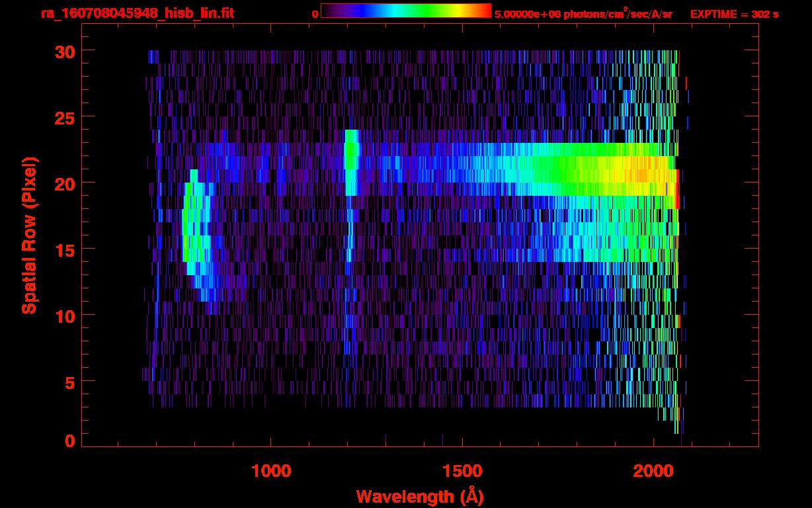Click the file name ra_160708045948_hisb_lin.fit title
The height and width of the screenshot is (508, 812).
137,13
